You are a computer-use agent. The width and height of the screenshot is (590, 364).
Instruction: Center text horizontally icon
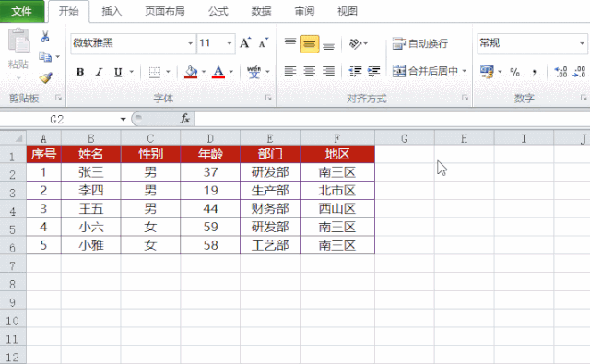coord(310,71)
